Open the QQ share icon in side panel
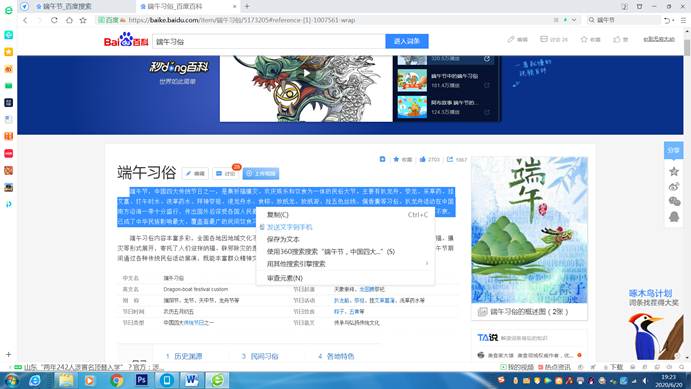691x389 pixels. [x=674, y=217]
